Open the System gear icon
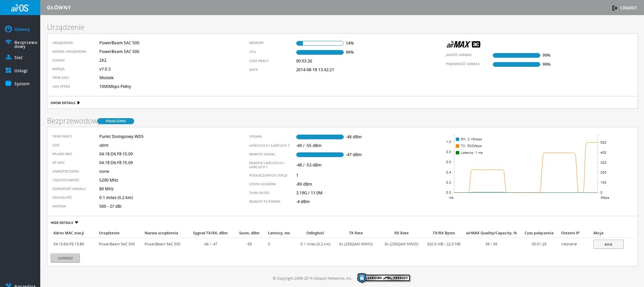644x287 pixels. [8, 84]
